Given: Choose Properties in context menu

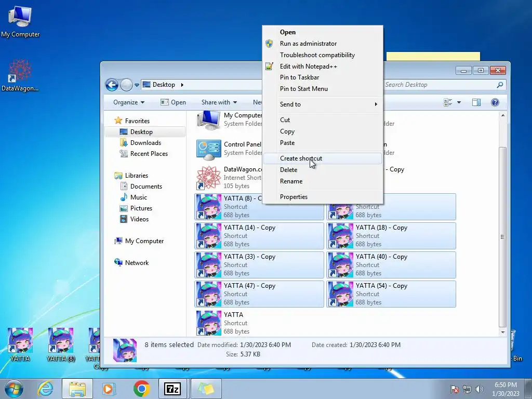Looking at the screenshot, I should click(x=323, y=197).
